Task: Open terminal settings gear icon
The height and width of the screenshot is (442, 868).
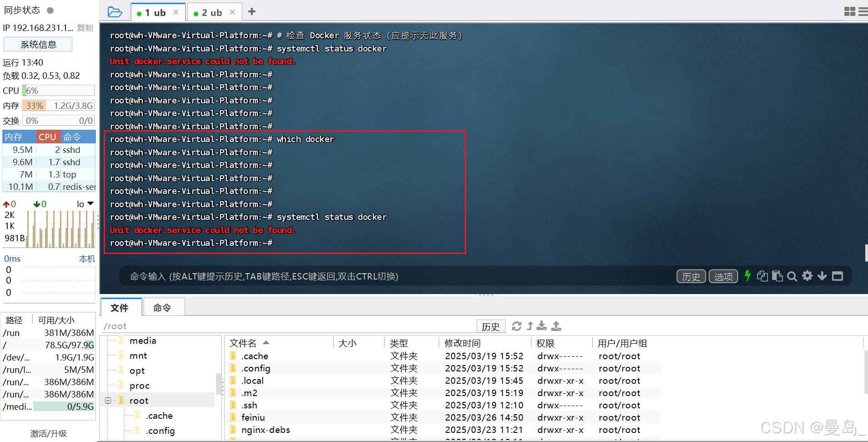Action: (x=807, y=276)
